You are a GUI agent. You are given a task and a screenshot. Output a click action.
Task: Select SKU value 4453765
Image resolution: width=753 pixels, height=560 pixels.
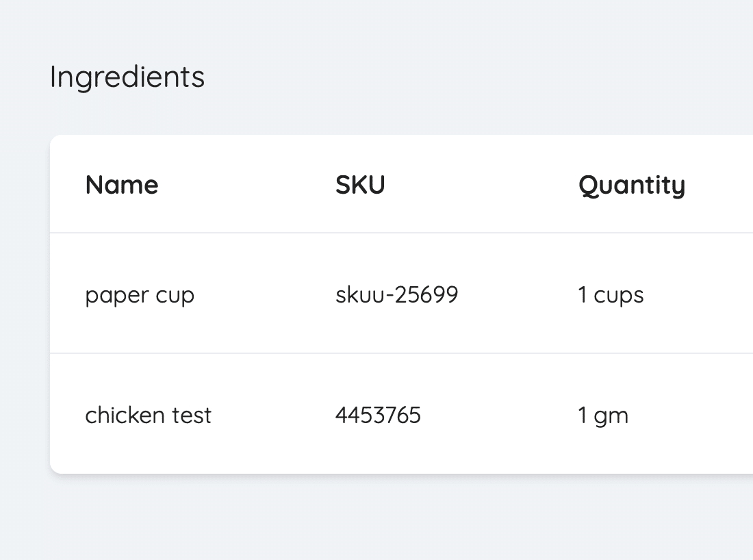pos(377,415)
